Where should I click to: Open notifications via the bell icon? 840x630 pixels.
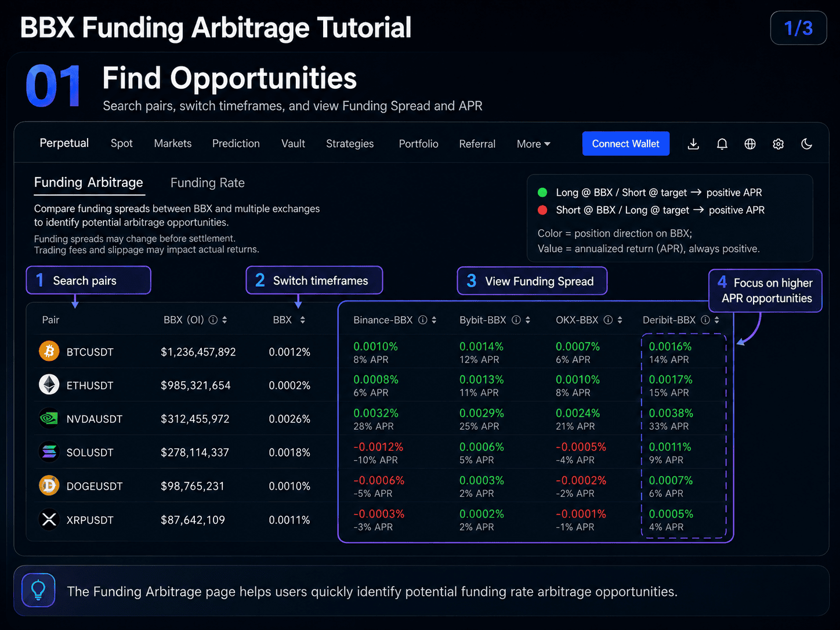point(722,144)
